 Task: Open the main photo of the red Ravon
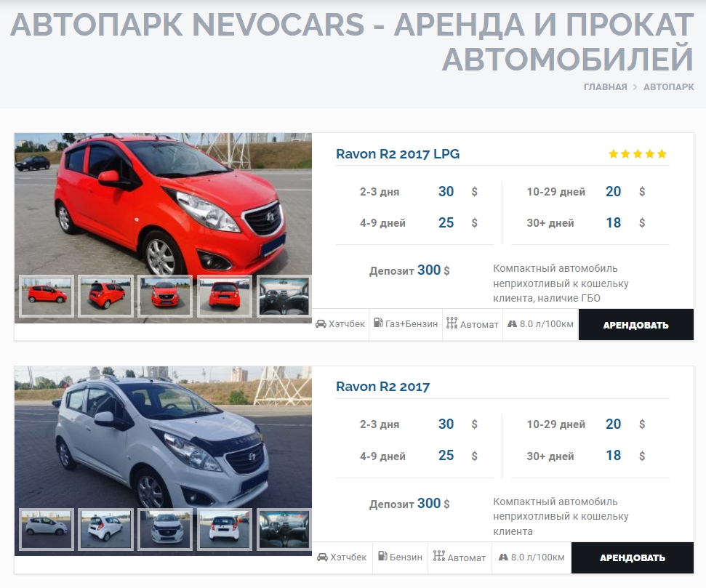click(x=163, y=204)
